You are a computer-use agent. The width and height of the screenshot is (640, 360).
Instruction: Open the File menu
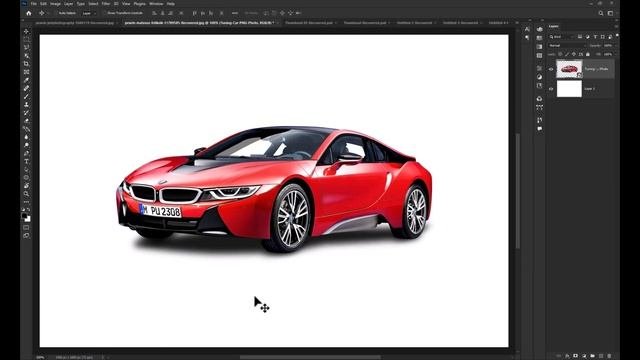pos(34,4)
